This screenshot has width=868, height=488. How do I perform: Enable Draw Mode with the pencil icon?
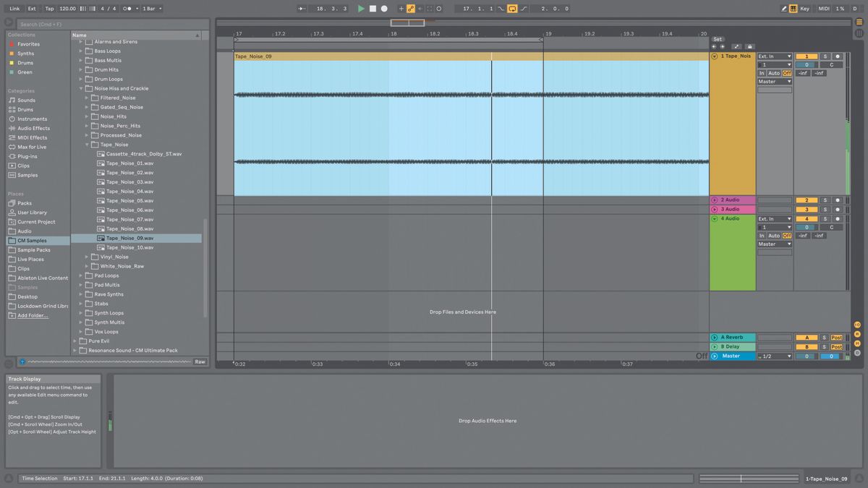783,8
